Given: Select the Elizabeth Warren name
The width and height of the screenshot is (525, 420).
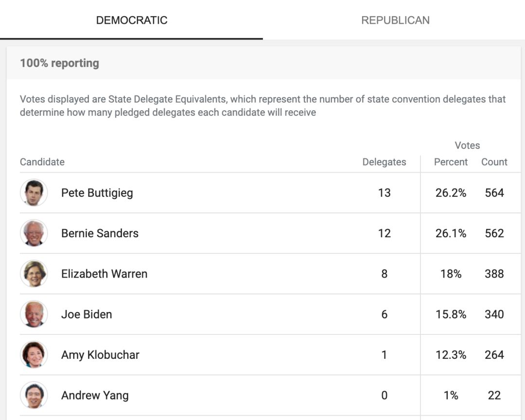Looking at the screenshot, I should coord(104,274).
